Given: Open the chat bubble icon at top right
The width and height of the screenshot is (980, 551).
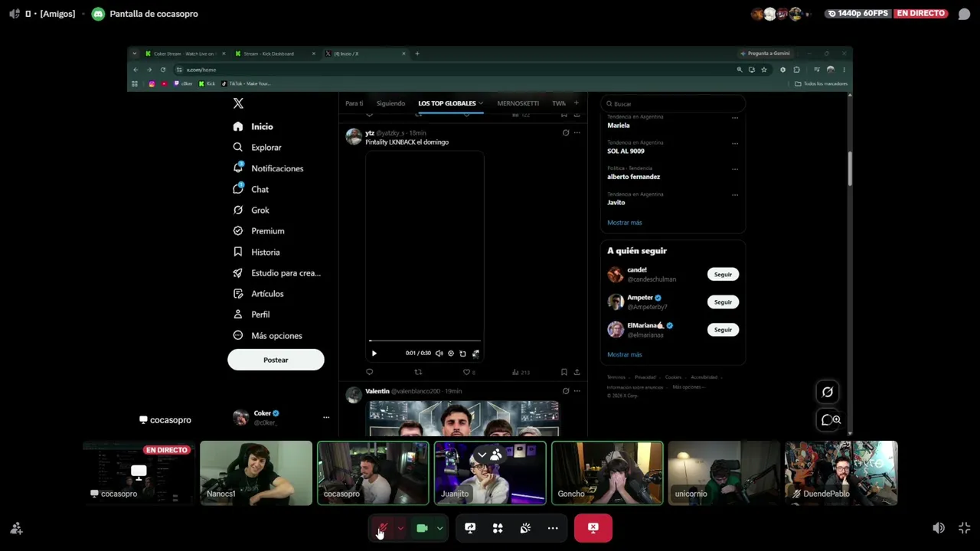Looking at the screenshot, I should click(x=964, y=14).
